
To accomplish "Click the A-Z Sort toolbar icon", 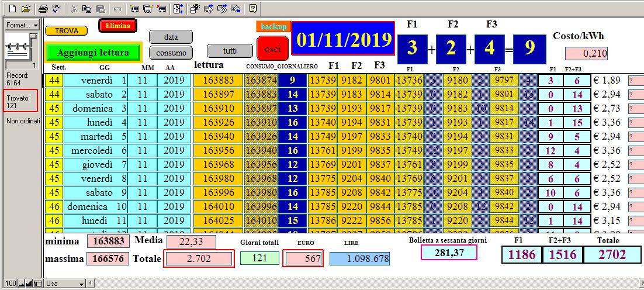I will [178, 9].
